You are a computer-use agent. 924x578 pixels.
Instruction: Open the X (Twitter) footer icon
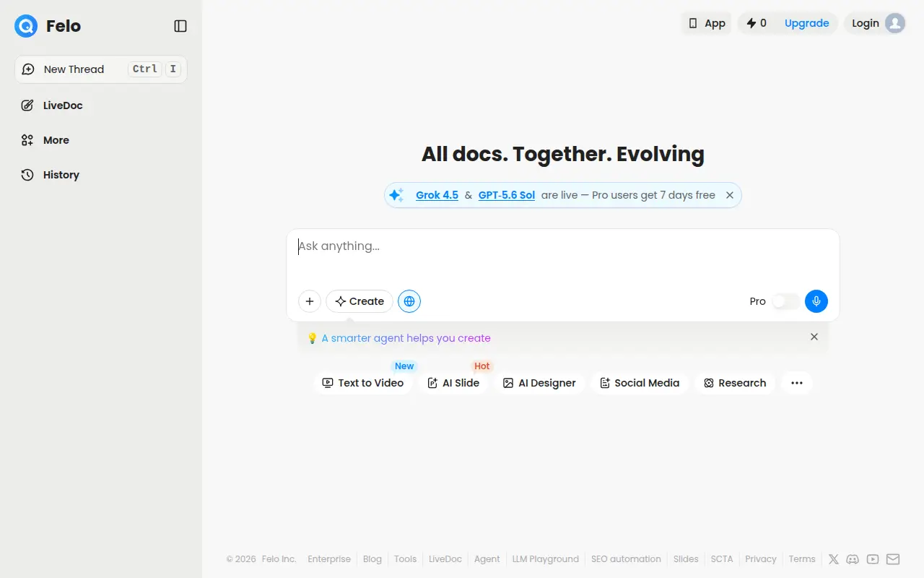[834, 559]
